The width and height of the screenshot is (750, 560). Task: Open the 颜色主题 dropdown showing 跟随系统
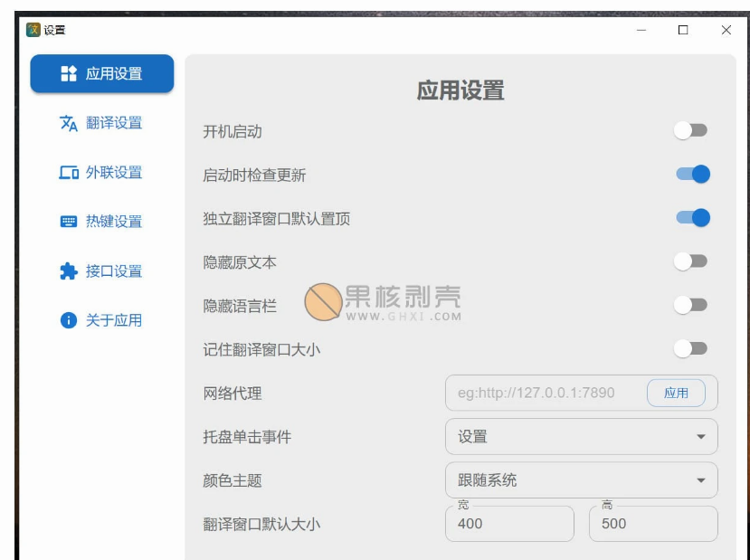point(581,480)
